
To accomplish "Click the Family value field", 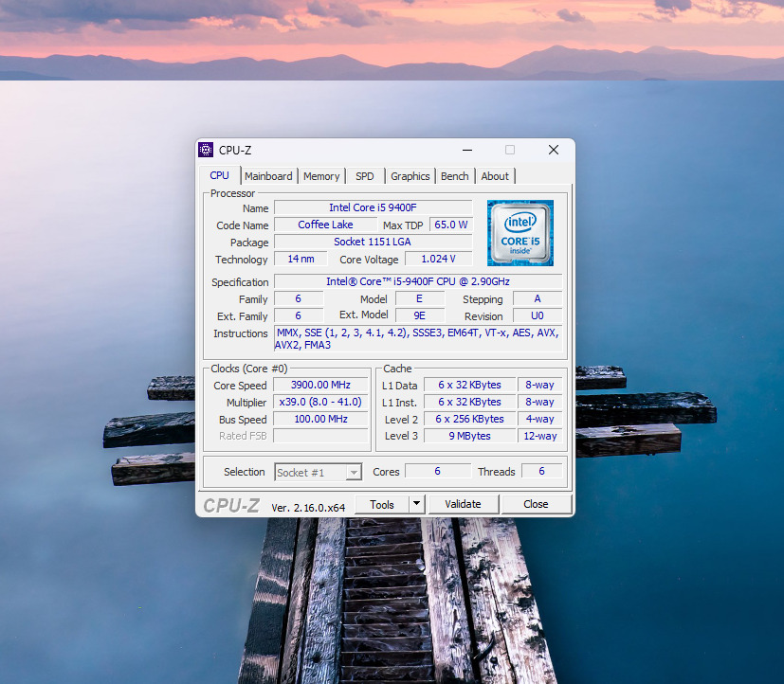I will tap(299, 298).
